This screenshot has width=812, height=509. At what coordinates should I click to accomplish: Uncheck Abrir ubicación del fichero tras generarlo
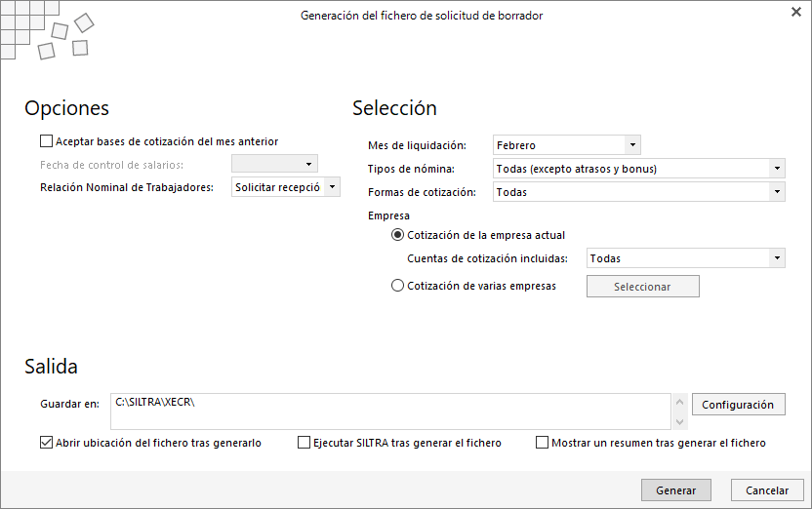[46, 443]
